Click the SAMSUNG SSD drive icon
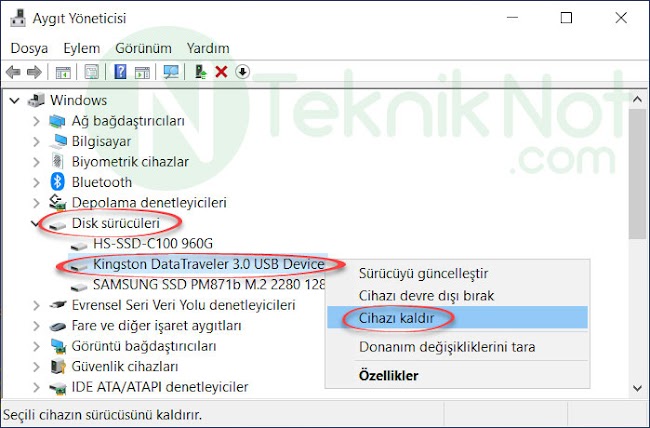 pyautogui.click(x=79, y=287)
